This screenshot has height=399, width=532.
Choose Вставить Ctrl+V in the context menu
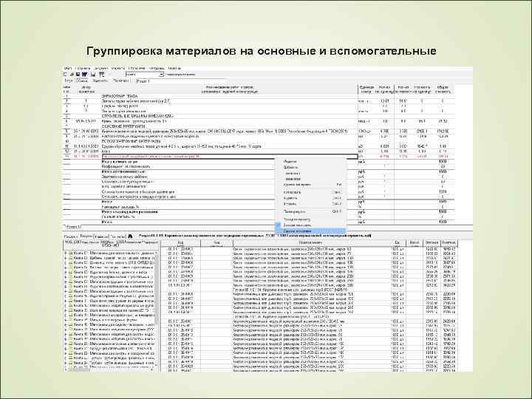click(310, 204)
